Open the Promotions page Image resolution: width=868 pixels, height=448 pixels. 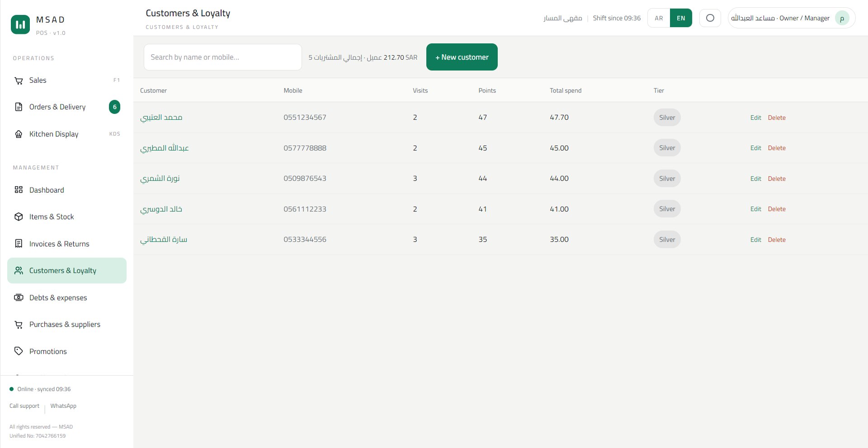(x=67, y=351)
